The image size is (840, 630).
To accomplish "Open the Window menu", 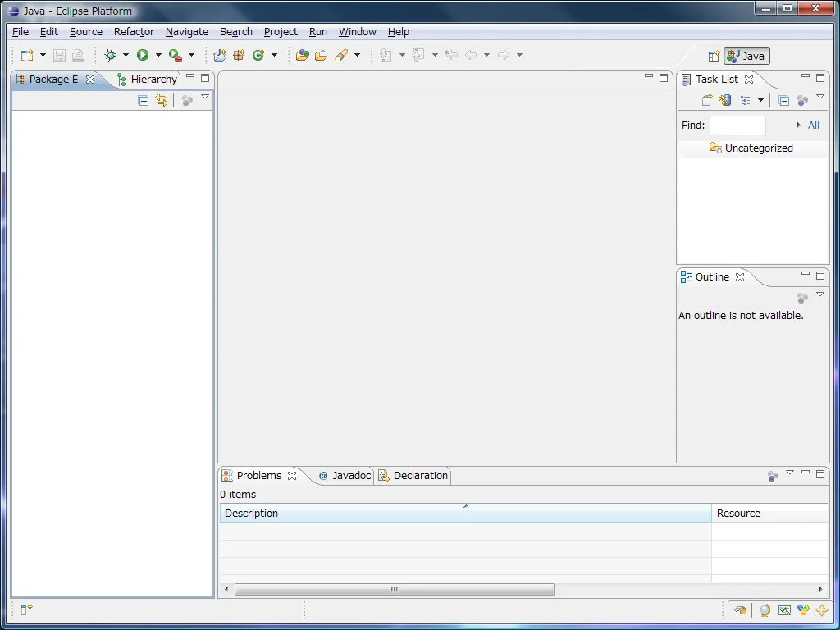I will point(358,32).
